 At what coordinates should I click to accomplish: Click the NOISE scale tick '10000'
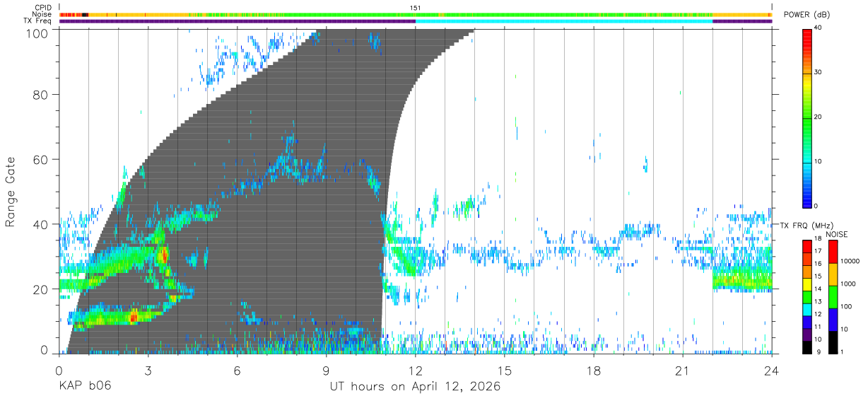click(x=850, y=261)
